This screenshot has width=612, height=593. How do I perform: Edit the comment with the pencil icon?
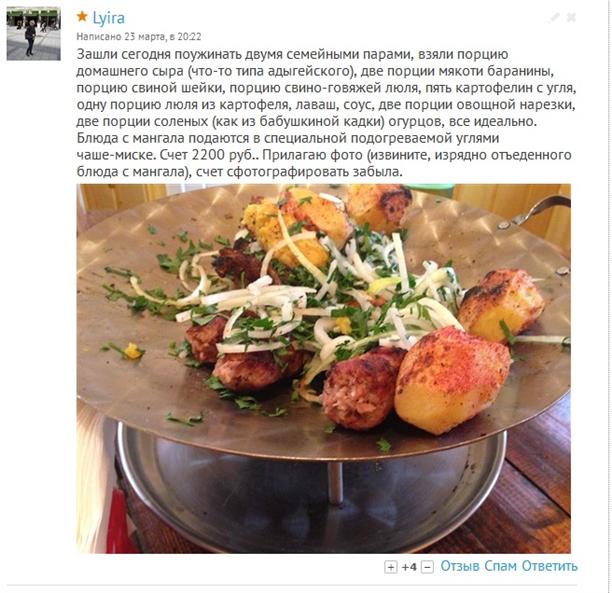point(555,17)
